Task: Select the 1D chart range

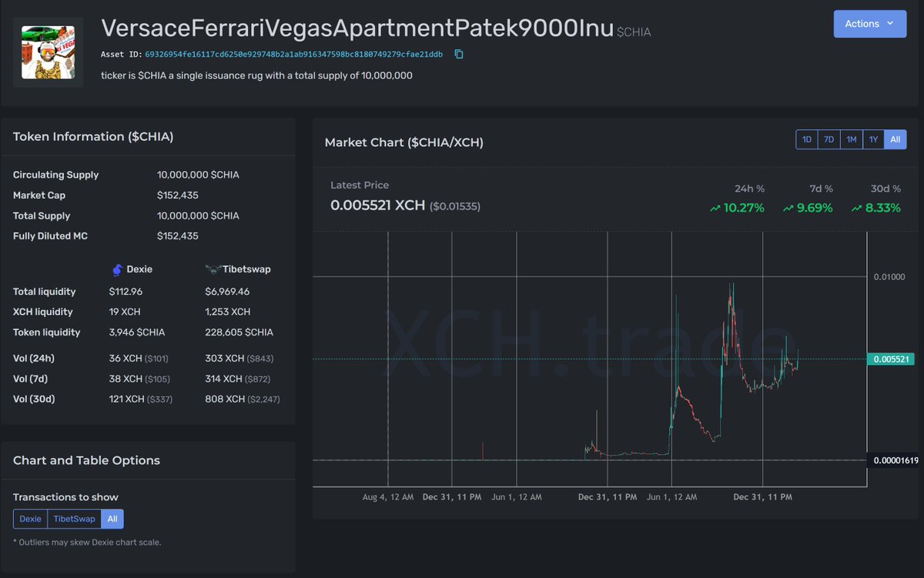Action: (x=806, y=139)
